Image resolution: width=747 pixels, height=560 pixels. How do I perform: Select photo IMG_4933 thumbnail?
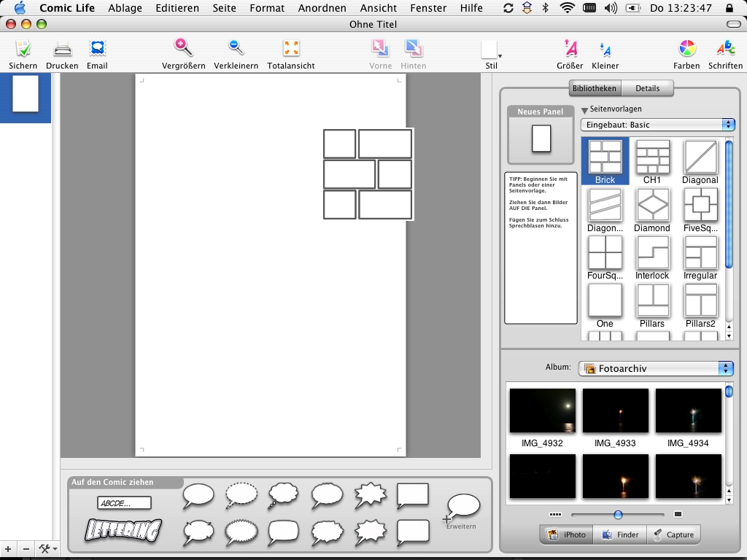[x=615, y=411]
